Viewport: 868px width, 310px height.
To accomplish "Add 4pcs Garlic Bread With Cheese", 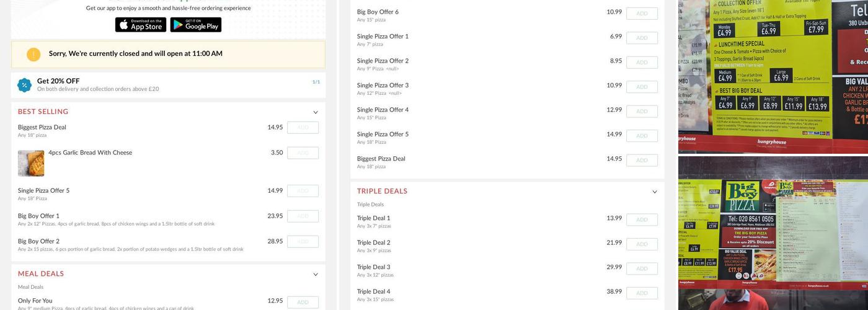I will tap(303, 153).
